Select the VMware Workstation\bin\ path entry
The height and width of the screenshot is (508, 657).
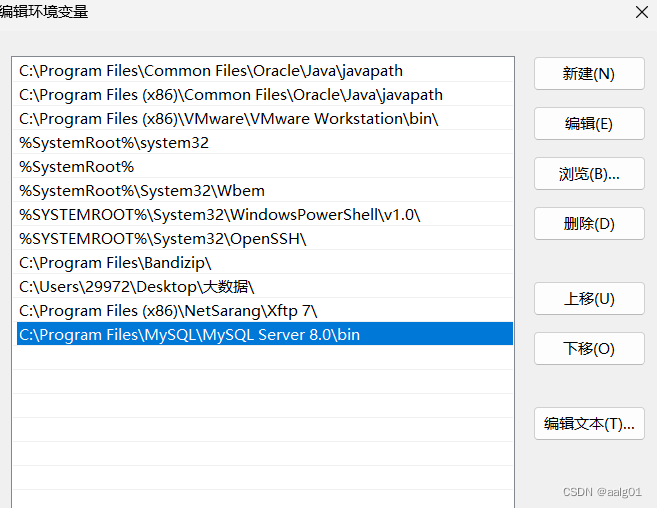click(x=265, y=118)
